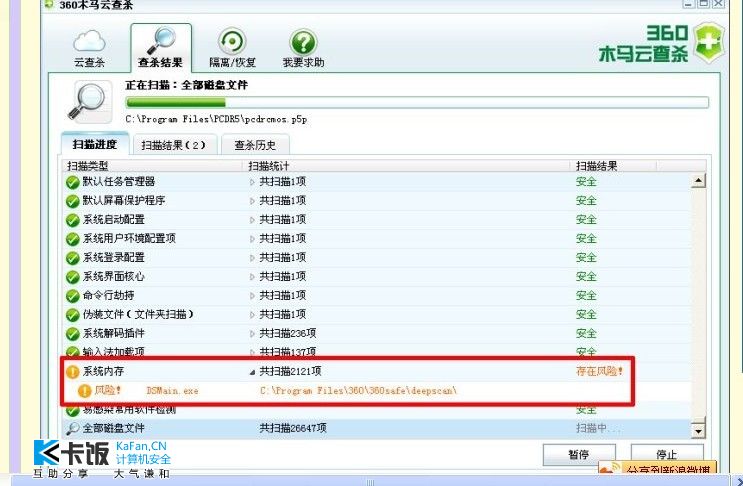Select the 命令行劫持 row label
The image size is (743, 486).
click(109, 296)
